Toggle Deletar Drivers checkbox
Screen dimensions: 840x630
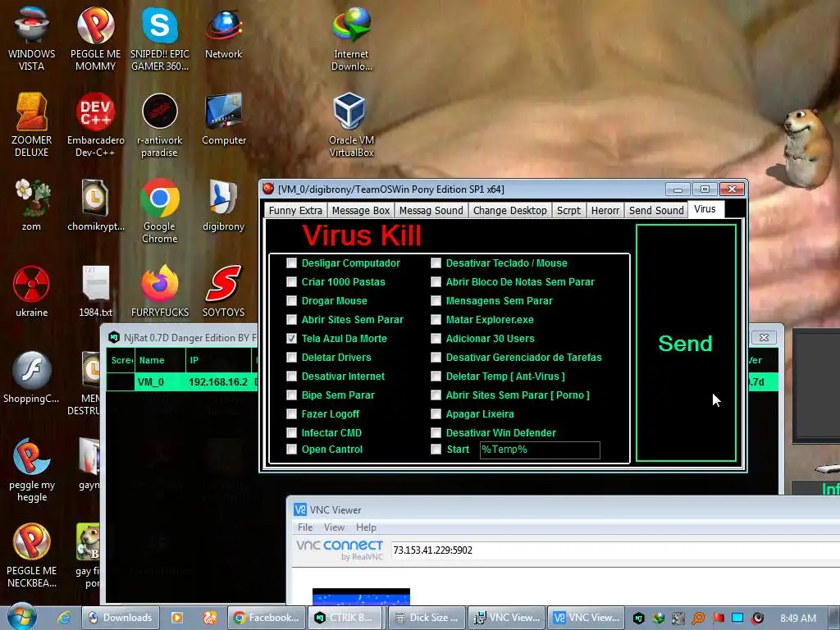(x=291, y=358)
